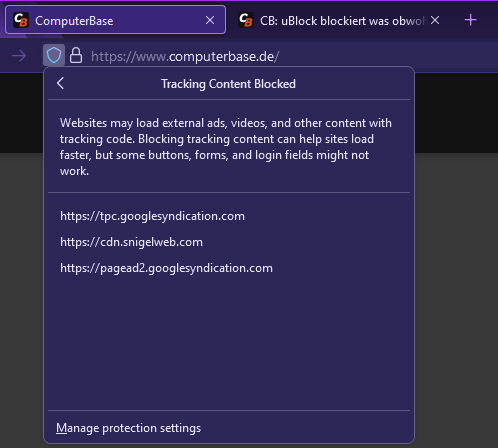Close the ComputerBase tab
This screenshot has width=498, height=448.
[x=210, y=20]
